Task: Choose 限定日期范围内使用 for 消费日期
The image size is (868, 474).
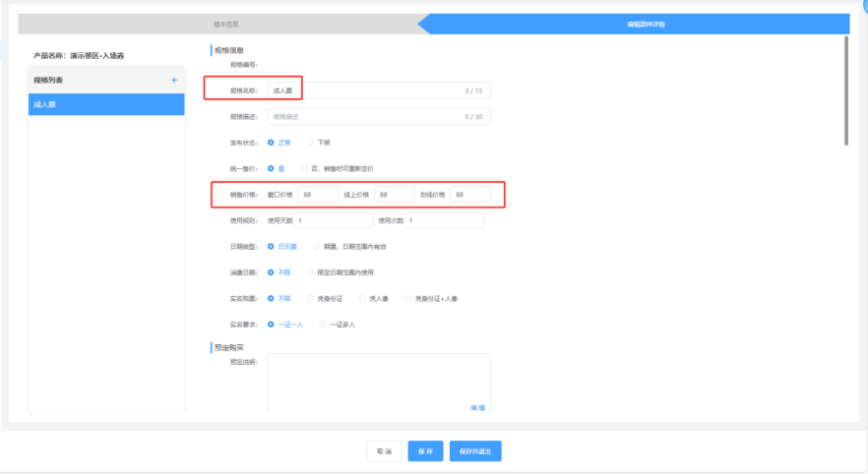Action: (311, 272)
